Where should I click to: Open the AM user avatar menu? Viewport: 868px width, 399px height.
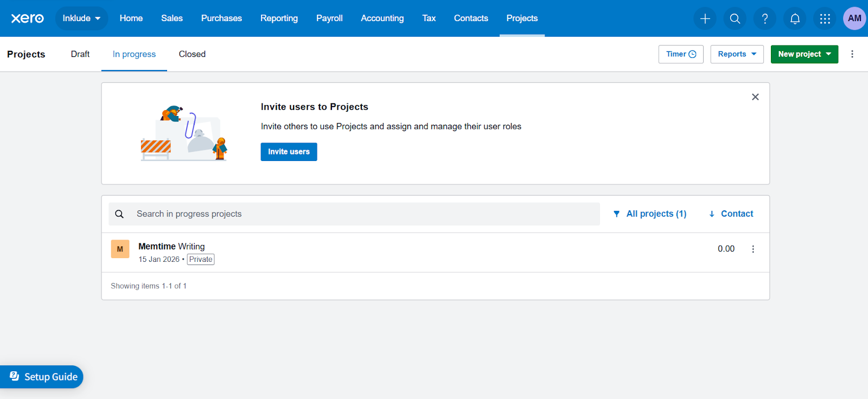tap(854, 18)
